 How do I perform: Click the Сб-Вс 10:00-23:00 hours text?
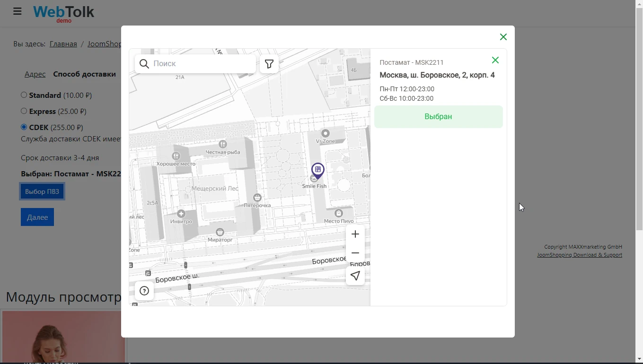(x=406, y=98)
